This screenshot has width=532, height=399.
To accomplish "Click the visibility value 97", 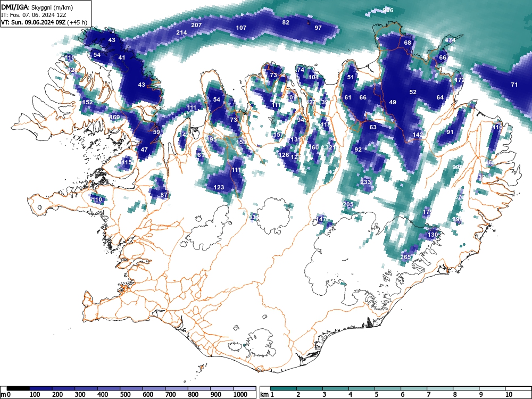I will [318, 28].
